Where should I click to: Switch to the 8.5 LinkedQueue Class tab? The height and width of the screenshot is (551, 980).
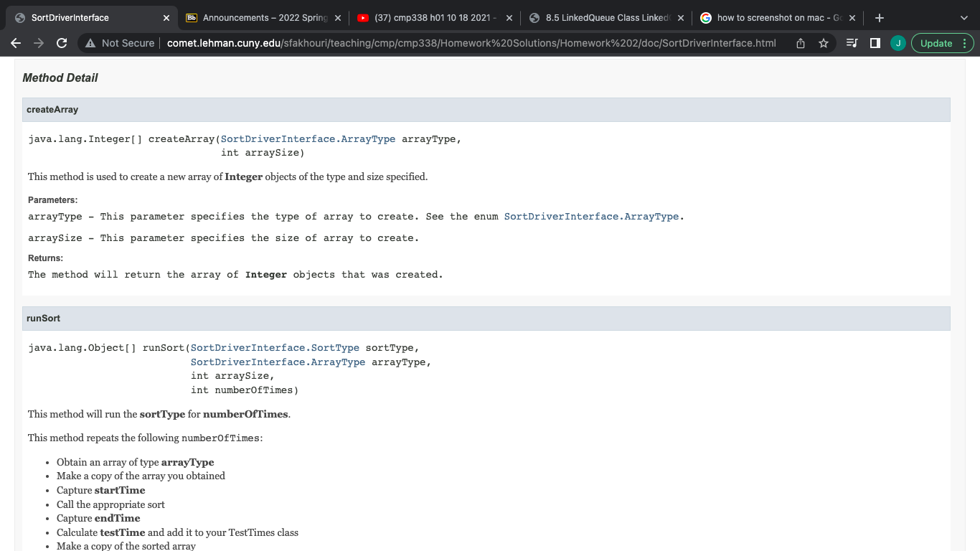point(603,17)
